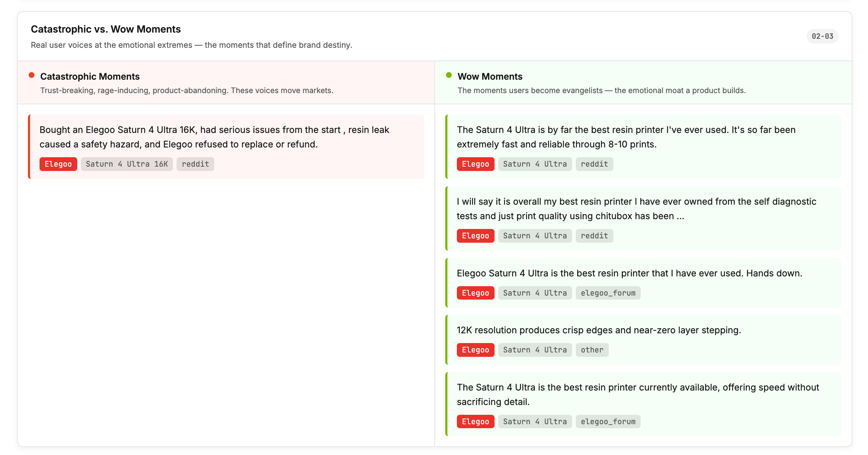Click the Catastrophic vs. Wow Moments title

[106, 29]
